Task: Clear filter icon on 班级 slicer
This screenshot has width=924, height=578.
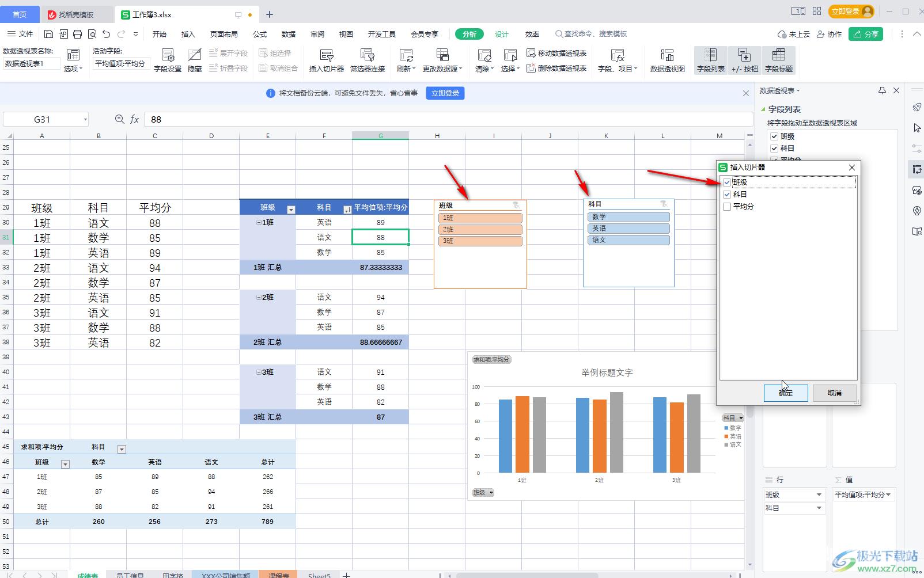Action: tap(516, 205)
